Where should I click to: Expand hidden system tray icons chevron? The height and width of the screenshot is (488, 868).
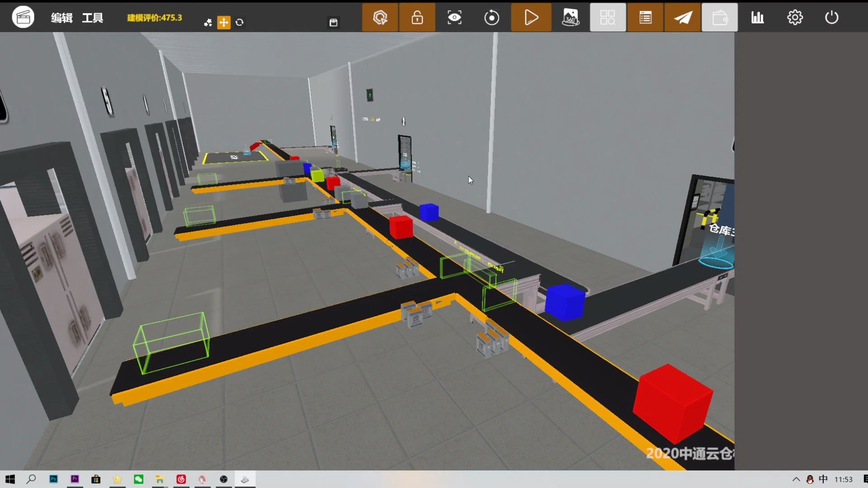coord(796,479)
